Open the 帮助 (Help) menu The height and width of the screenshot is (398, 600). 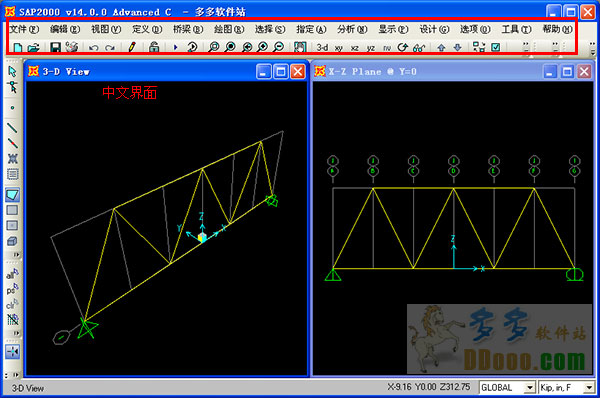pos(558,29)
